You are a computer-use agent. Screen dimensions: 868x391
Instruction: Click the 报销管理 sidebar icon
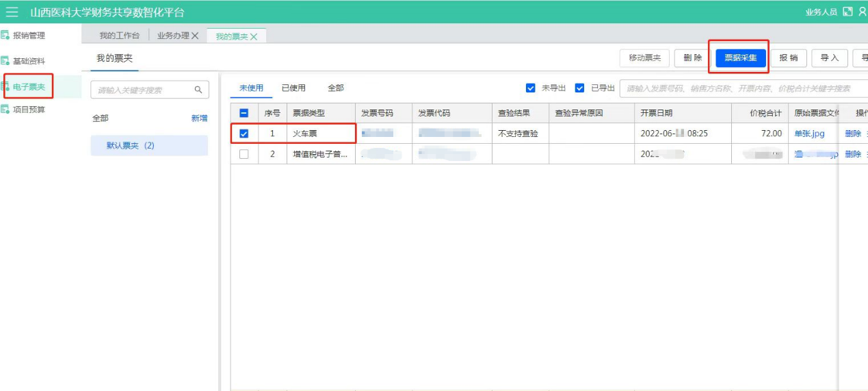point(5,36)
